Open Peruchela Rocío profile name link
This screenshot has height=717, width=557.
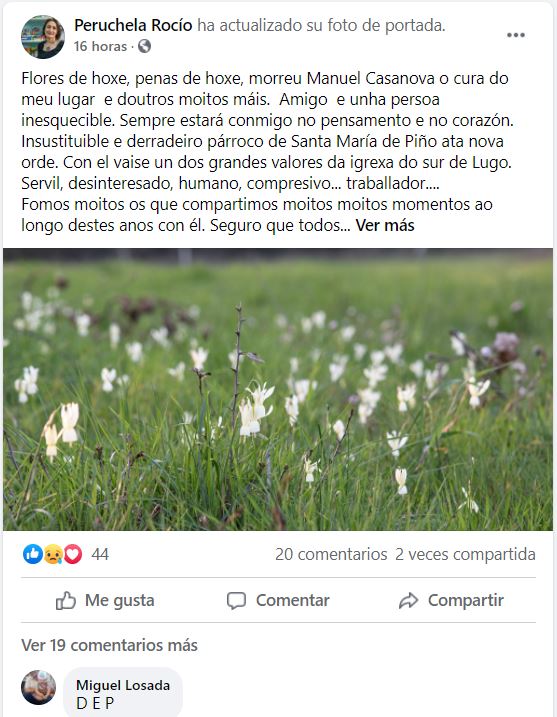[133, 25]
